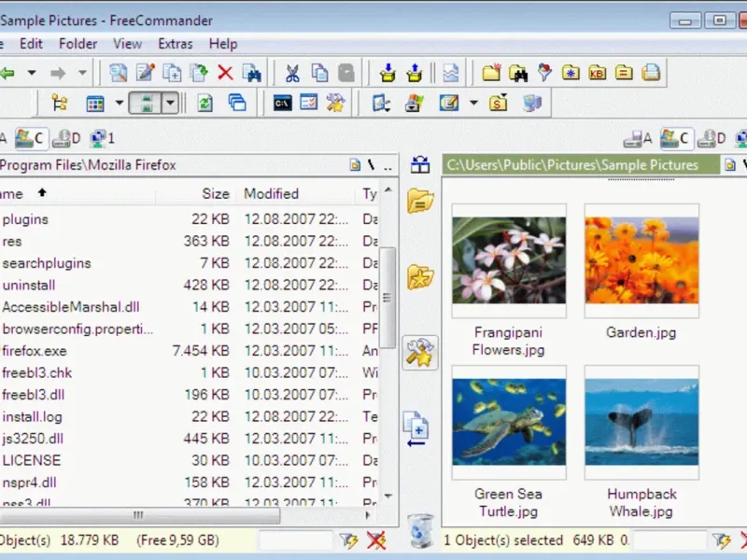Screen dimensions: 747x560
Task: Open the Help menu
Action: [223, 44]
